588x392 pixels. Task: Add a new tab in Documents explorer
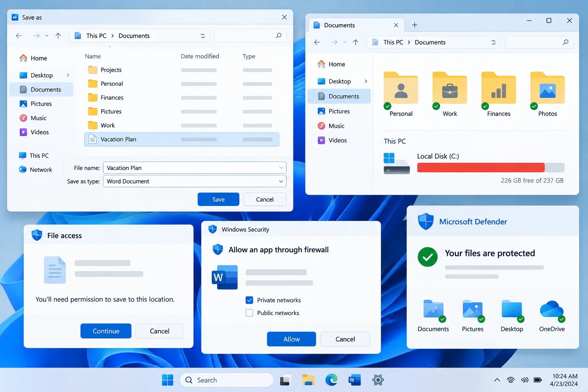[x=415, y=25]
